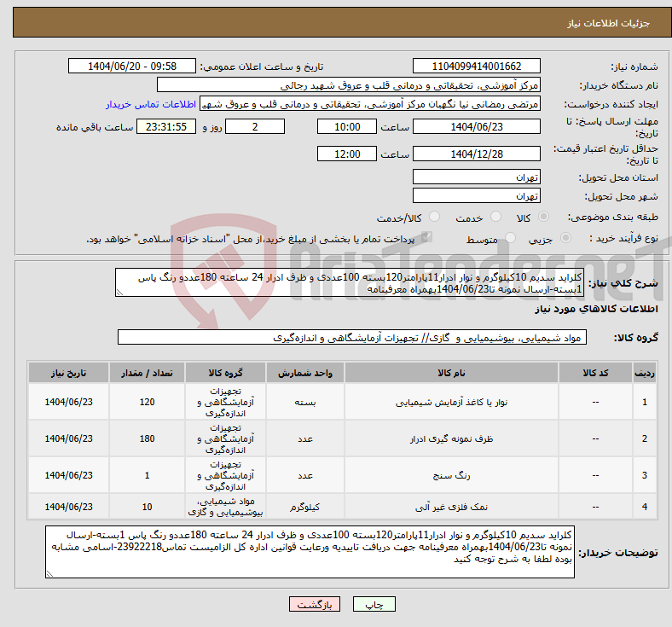Click quantity cell 120

[147, 402]
